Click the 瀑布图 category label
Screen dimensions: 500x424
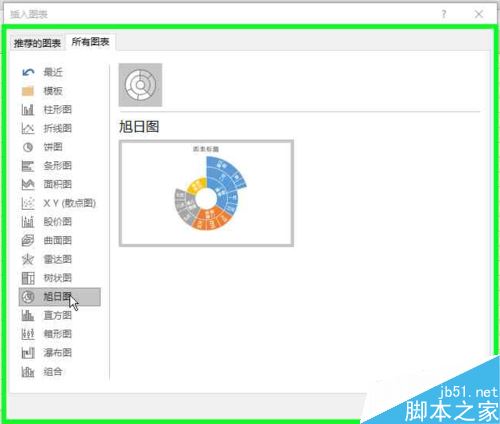pyautogui.click(x=58, y=352)
